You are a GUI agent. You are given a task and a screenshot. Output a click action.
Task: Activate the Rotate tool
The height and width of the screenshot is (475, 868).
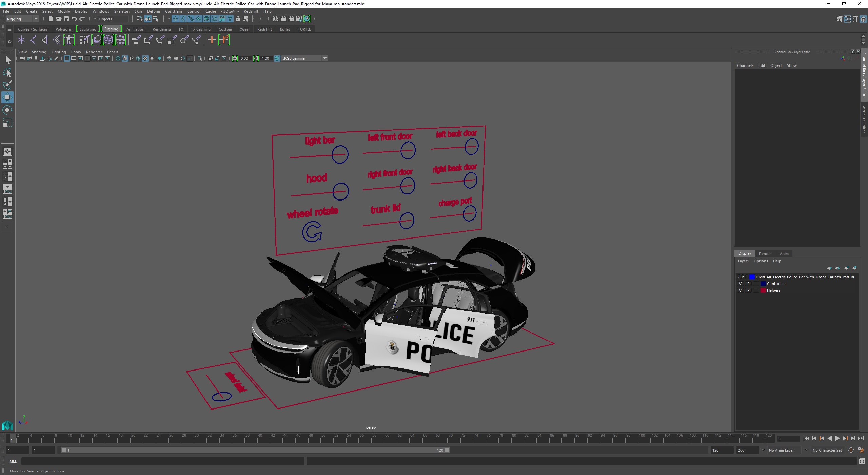pyautogui.click(x=7, y=110)
